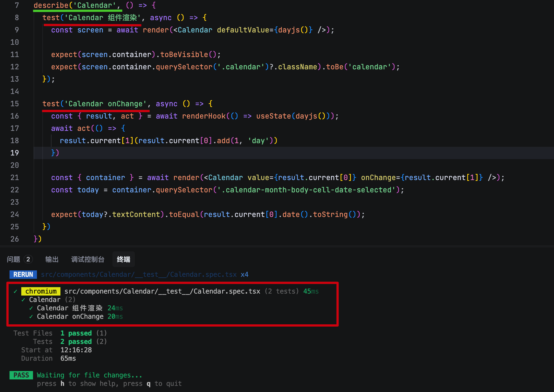Screen dimensions: 554x392
Task: Click the 'Calendar 组件渲染' test title string
Action: [x=103, y=18]
